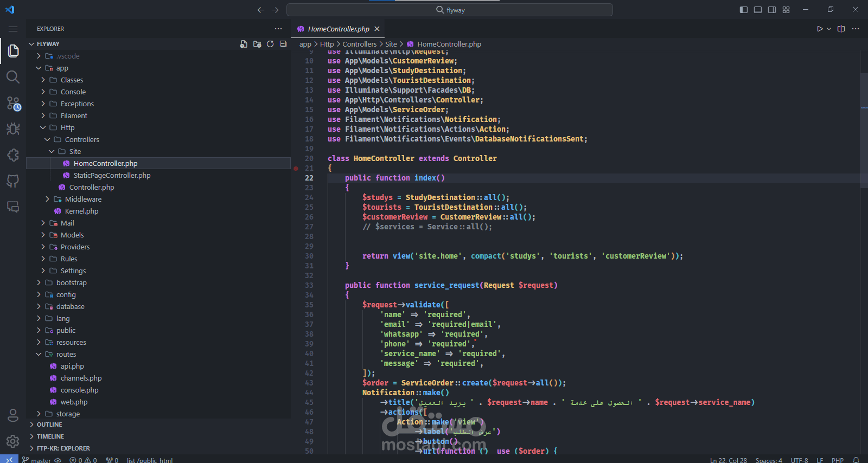The height and width of the screenshot is (463, 868).
Task: Collapse all folders in explorer
Action: click(x=283, y=44)
